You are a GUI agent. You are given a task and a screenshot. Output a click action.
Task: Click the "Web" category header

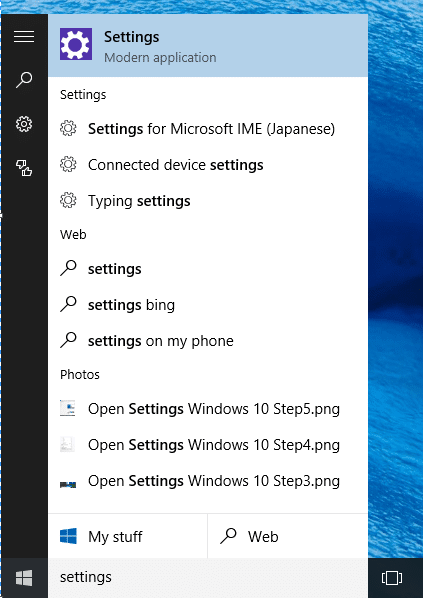[x=73, y=235]
